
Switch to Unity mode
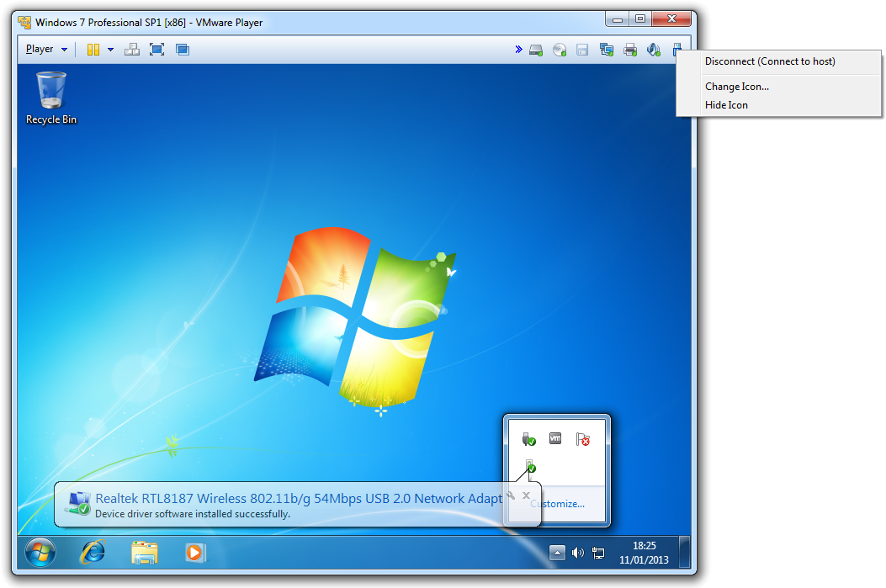tap(182, 50)
